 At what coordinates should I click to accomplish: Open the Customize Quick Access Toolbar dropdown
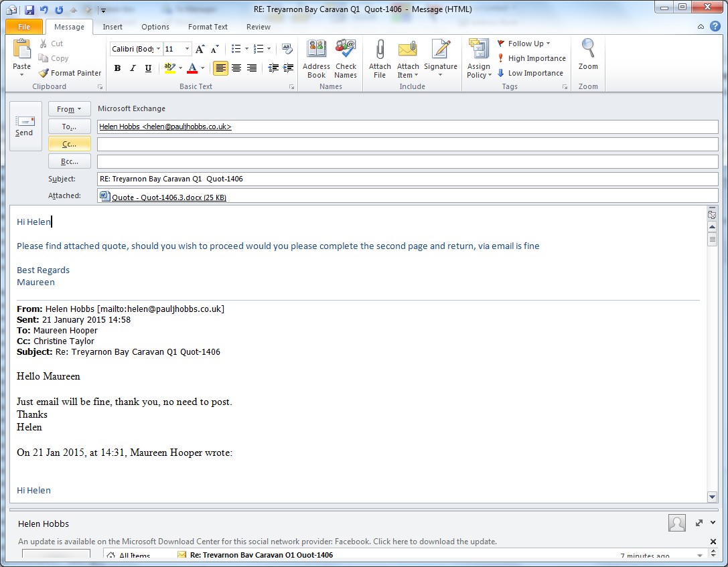click(103, 10)
